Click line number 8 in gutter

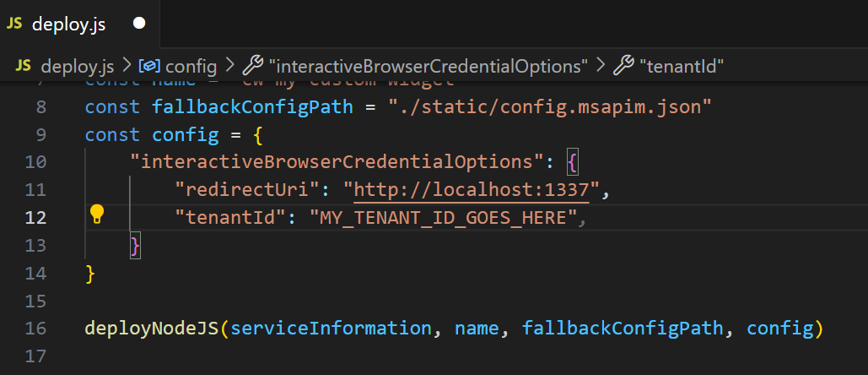click(x=41, y=106)
